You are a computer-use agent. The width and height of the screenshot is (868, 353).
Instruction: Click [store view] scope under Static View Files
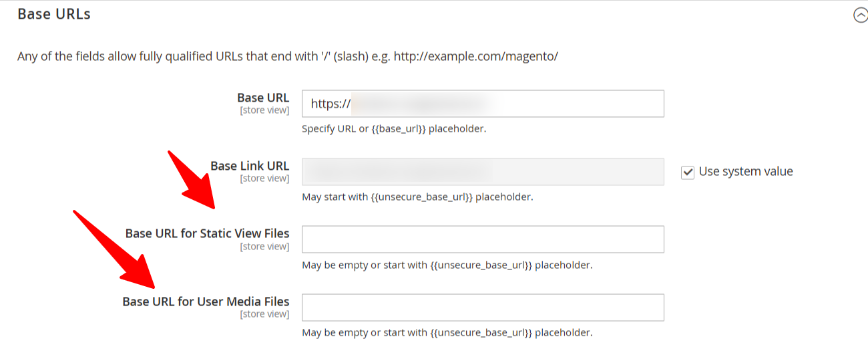pyautogui.click(x=264, y=247)
